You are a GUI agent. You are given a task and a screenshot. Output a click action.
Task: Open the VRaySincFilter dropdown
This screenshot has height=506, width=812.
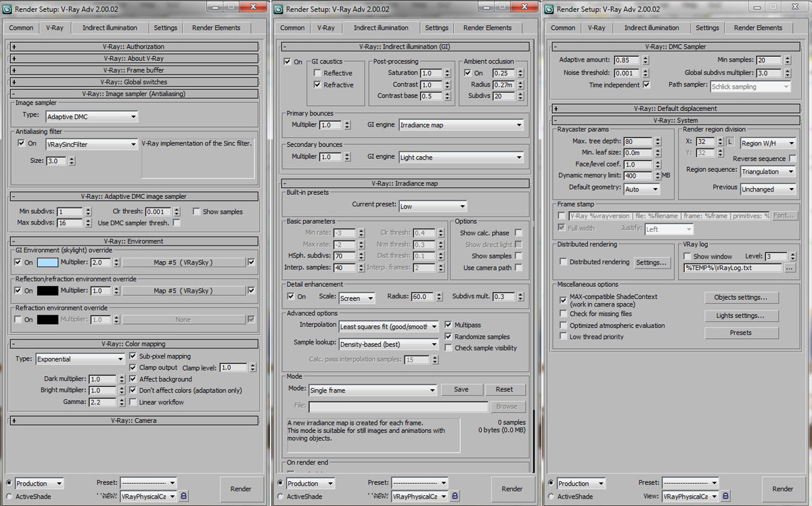(91, 144)
